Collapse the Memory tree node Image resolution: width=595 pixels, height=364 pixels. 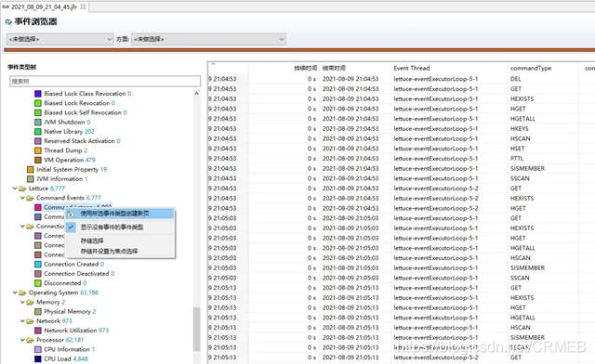point(22,302)
